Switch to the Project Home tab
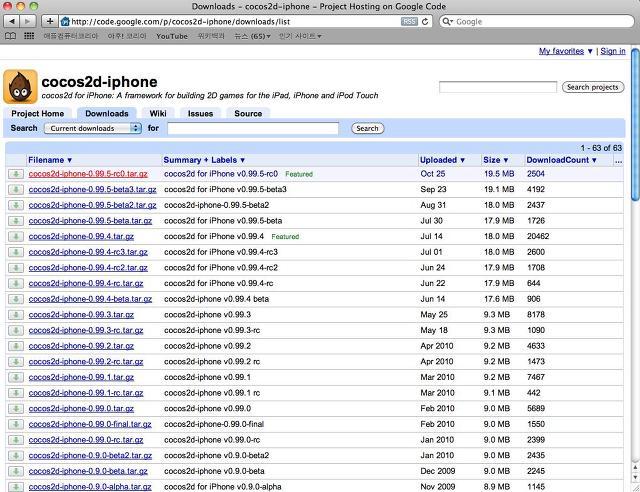The image size is (640, 492). click(x=38, y=114)
